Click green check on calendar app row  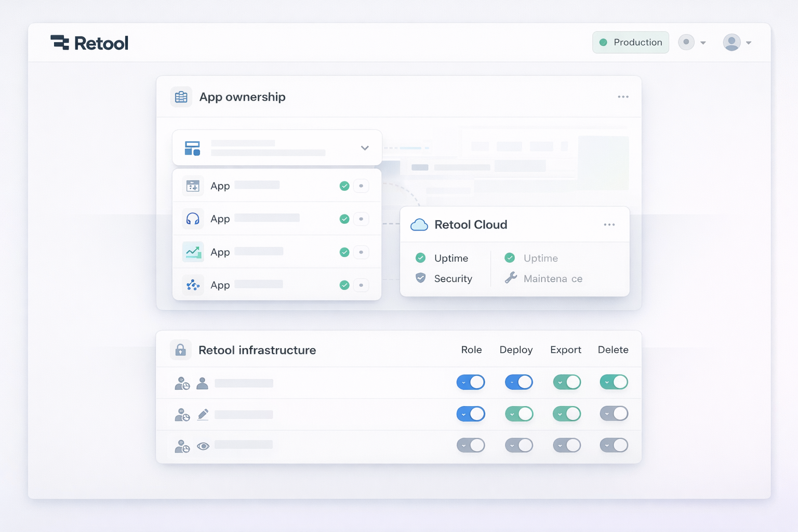(344, 186)
